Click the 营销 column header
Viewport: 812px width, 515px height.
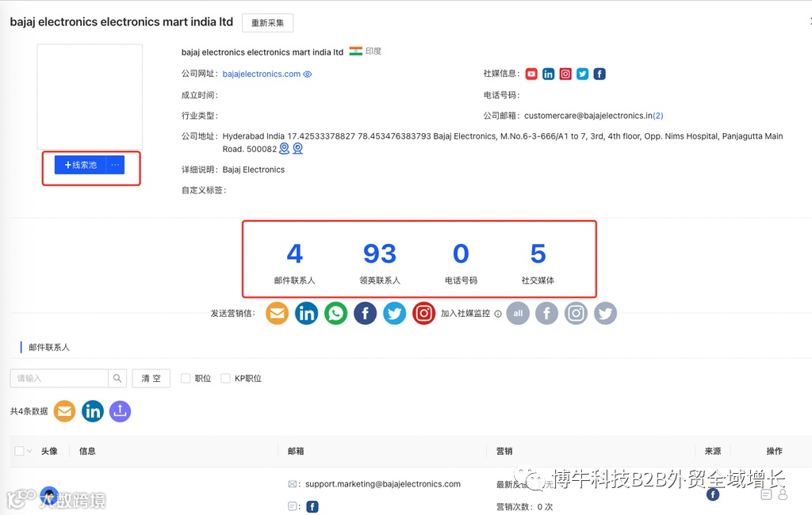click(504, 451)
